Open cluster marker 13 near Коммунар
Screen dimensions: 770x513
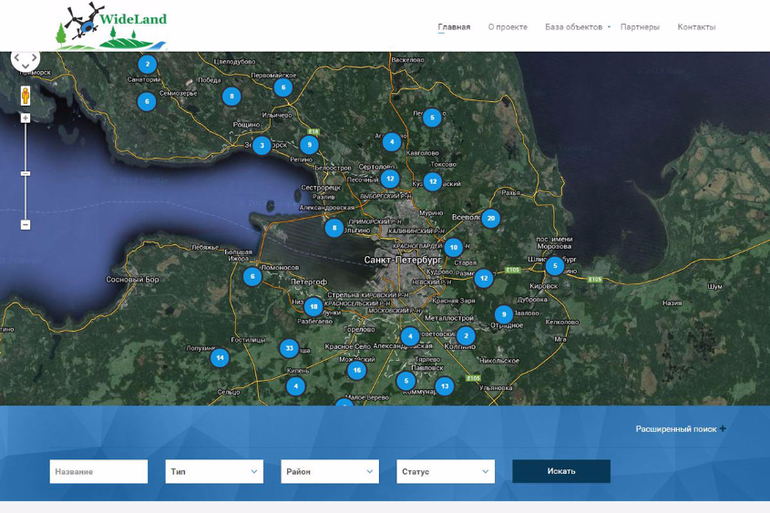click(444, 386)
